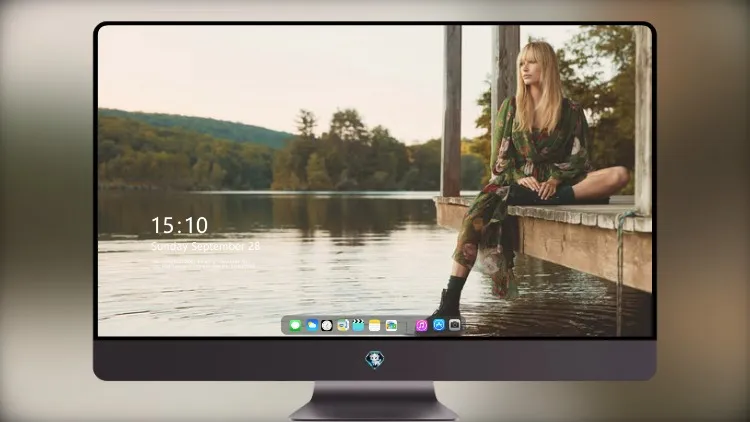Click the "Sunday September 28" date text
This screenshot has width=750, height=422.
206,246
